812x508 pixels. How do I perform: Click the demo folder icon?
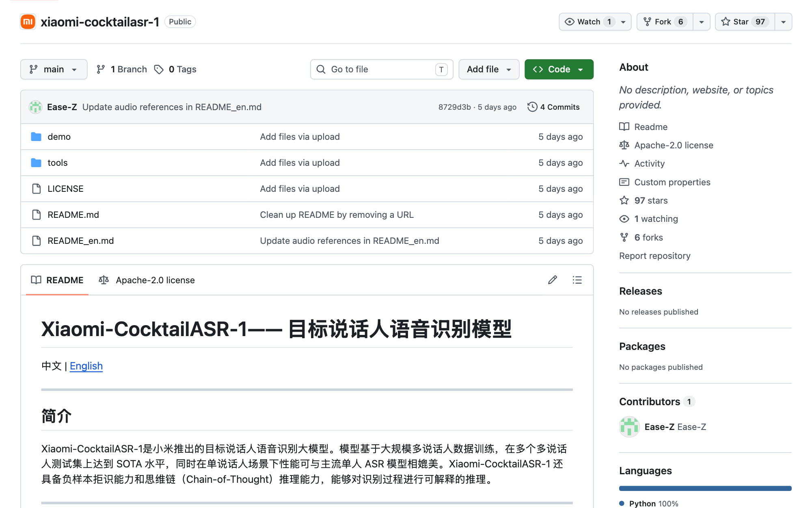[x=36, y=137]
